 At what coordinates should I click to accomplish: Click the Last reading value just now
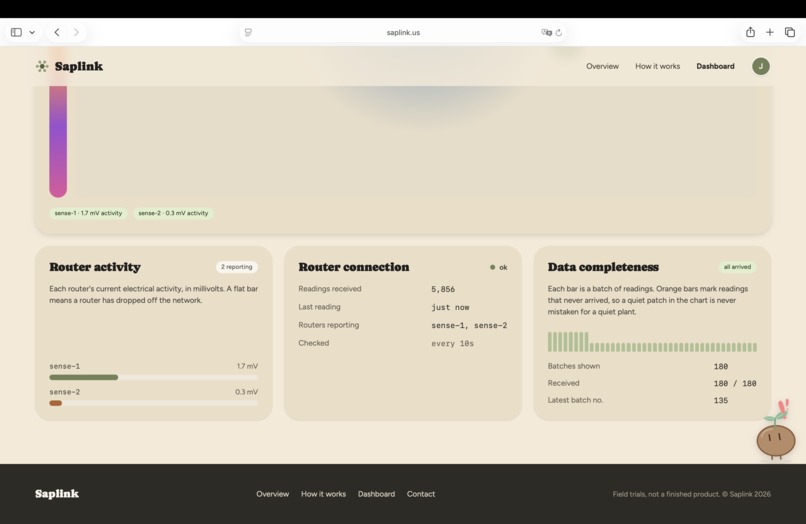tap(450, 307)
